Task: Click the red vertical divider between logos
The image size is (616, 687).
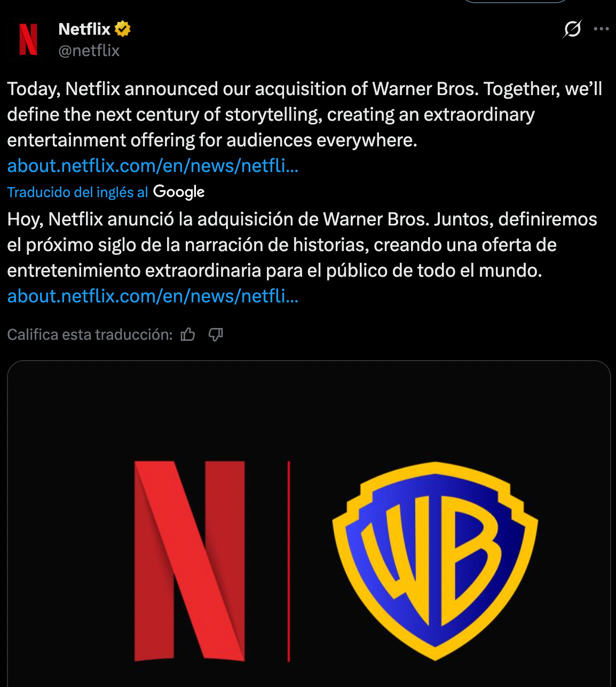Action: point(289,561)
